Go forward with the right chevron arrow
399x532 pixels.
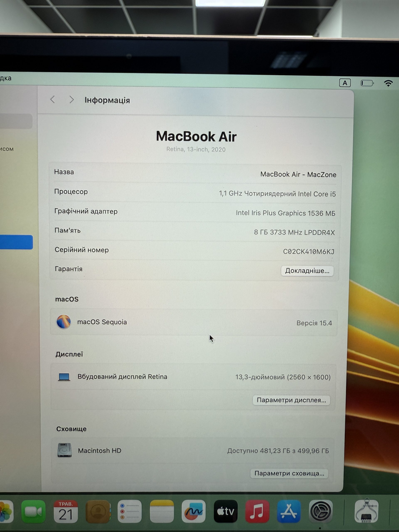[71, 99]
